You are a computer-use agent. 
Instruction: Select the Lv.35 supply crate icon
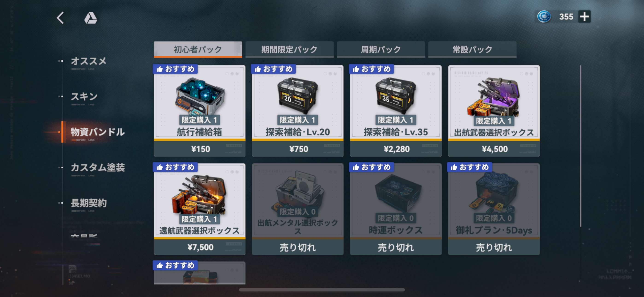pos(395,95)
